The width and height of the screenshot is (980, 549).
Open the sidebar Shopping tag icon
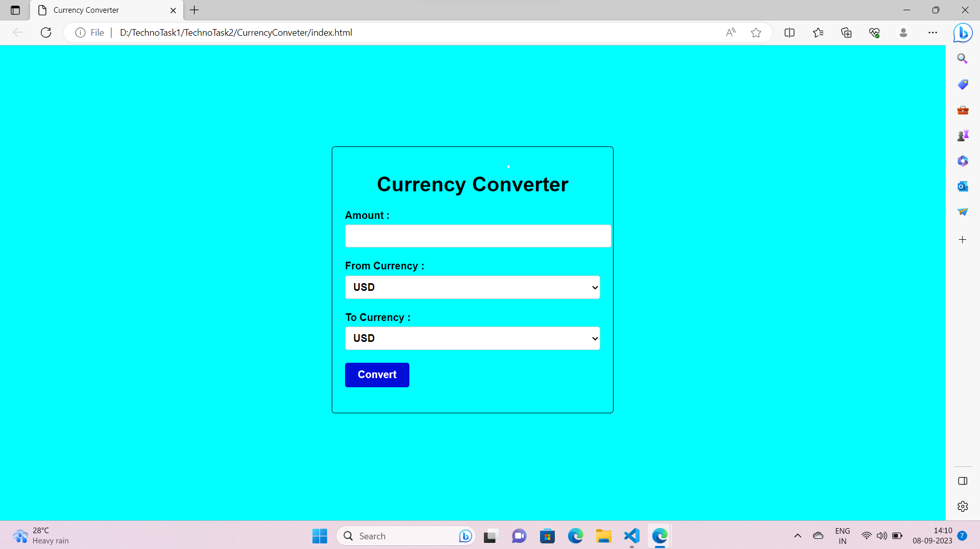tap(963, 84)
